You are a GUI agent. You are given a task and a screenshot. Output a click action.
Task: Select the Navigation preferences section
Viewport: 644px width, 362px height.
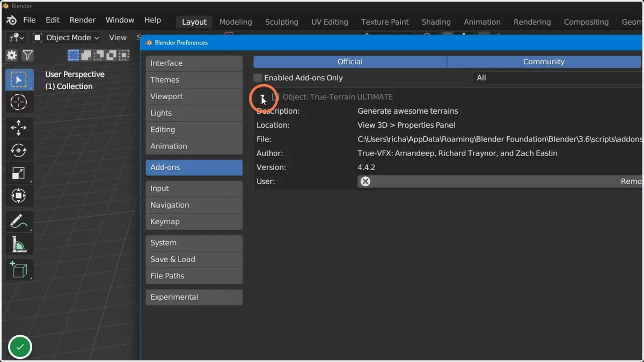(194, 205)
